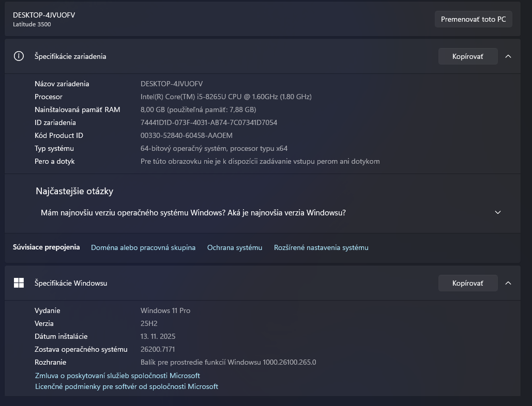
Task: Open the Rozšírené nastavenia systému link
Action: 321,247
